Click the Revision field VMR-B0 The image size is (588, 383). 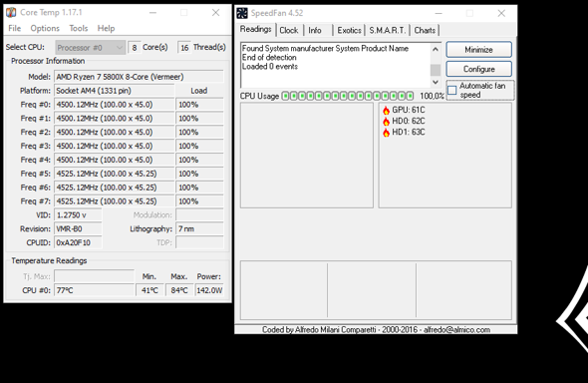click(x=78, y=229)
